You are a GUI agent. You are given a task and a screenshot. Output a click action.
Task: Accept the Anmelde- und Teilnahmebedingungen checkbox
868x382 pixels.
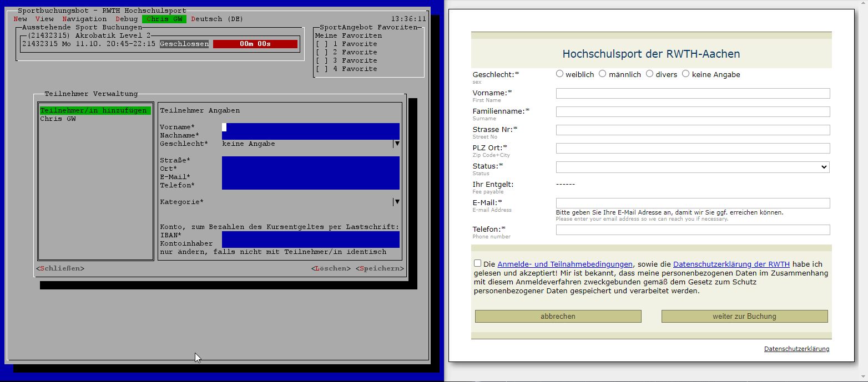point(478,263)
